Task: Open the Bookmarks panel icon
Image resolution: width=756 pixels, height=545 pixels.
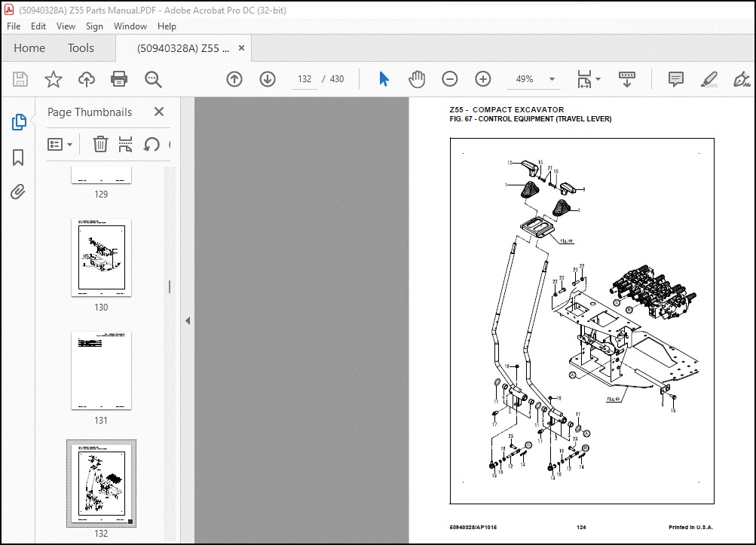Action: tap(18, 158)
